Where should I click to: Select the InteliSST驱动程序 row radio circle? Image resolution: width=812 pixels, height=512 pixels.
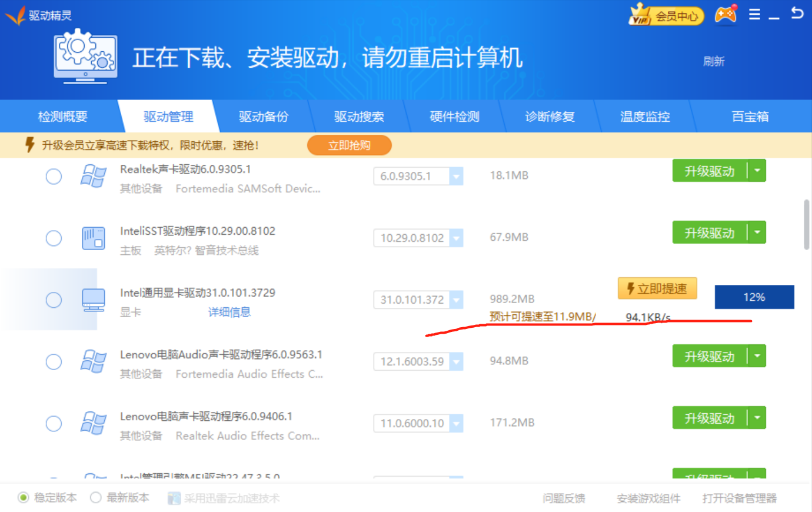[54, 238]
